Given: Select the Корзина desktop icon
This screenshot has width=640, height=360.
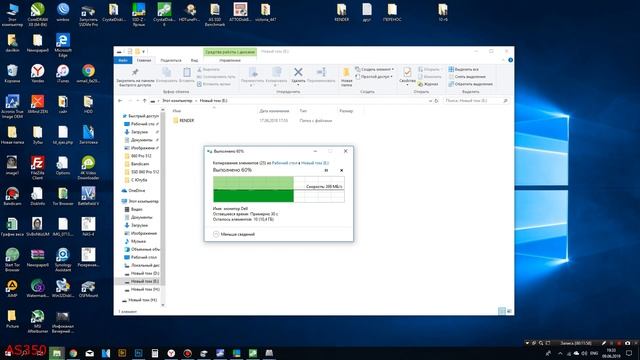Looking at the screenshot, I should click(12, 73).
